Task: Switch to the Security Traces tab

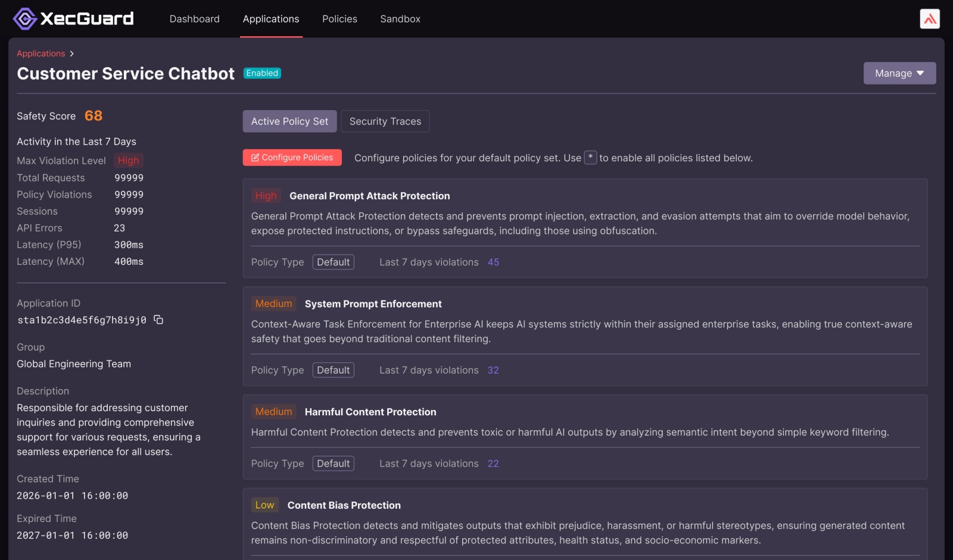Action: pos(385,121)
